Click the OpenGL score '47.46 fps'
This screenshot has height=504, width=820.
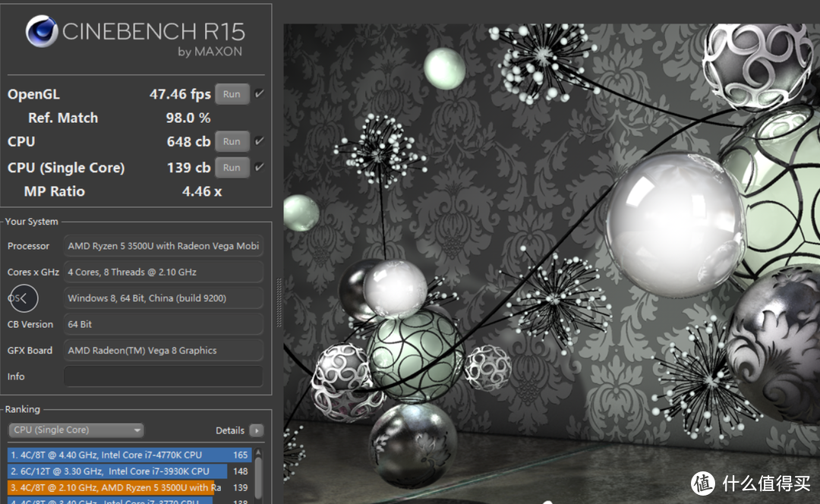click(x=180, y=94)
